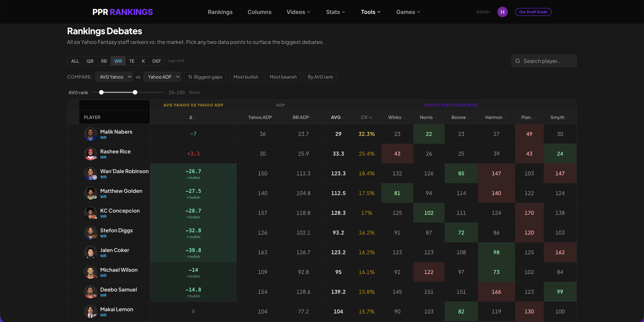Sort by Smyth rankings column
644x322 pixels.
(560, 117)
